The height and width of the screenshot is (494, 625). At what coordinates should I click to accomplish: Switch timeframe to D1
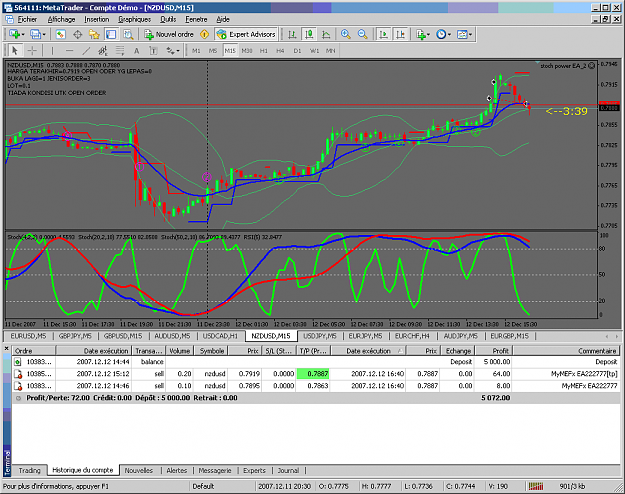297,51
